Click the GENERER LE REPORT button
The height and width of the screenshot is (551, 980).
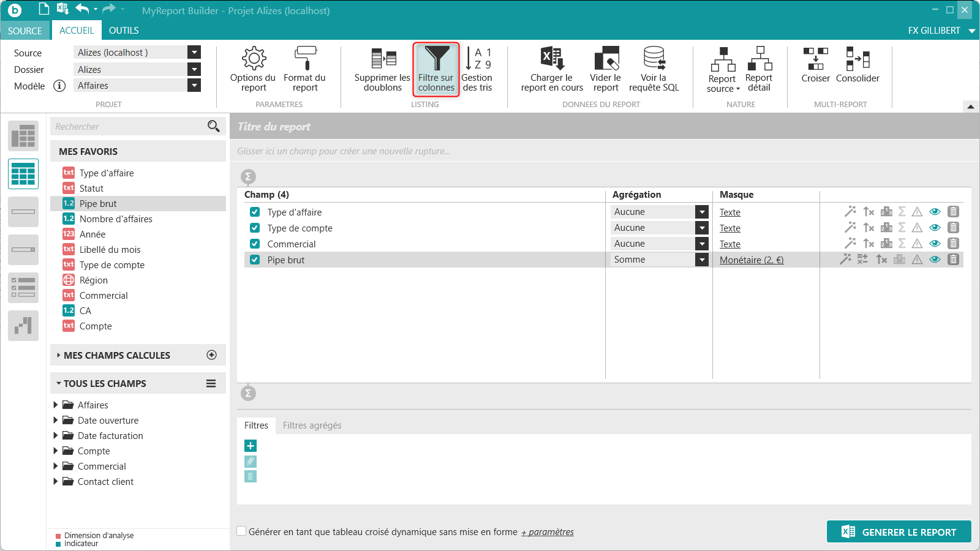pos(899,532)
